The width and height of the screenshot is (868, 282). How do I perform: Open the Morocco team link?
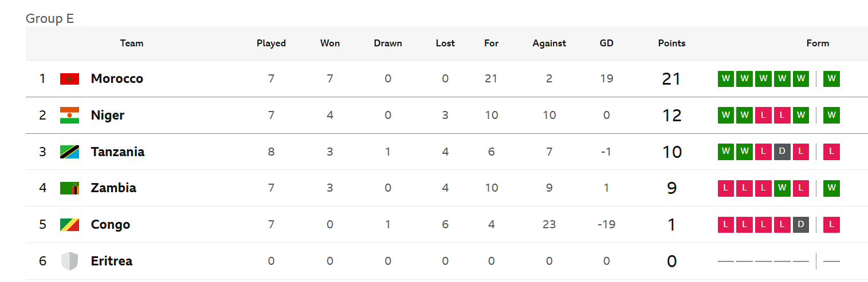click(117, 79)
